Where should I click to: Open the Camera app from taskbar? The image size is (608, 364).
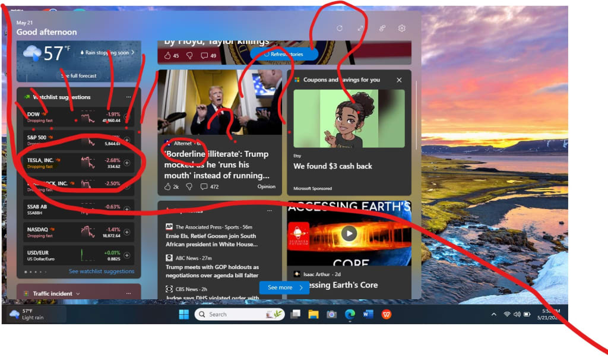pyautogui.click(x=331, y=314)
